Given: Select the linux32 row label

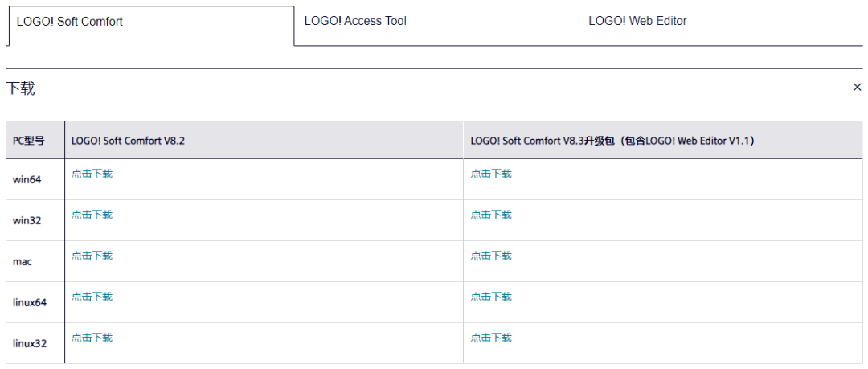Looking at the screenshot, I should coord(30,343).
